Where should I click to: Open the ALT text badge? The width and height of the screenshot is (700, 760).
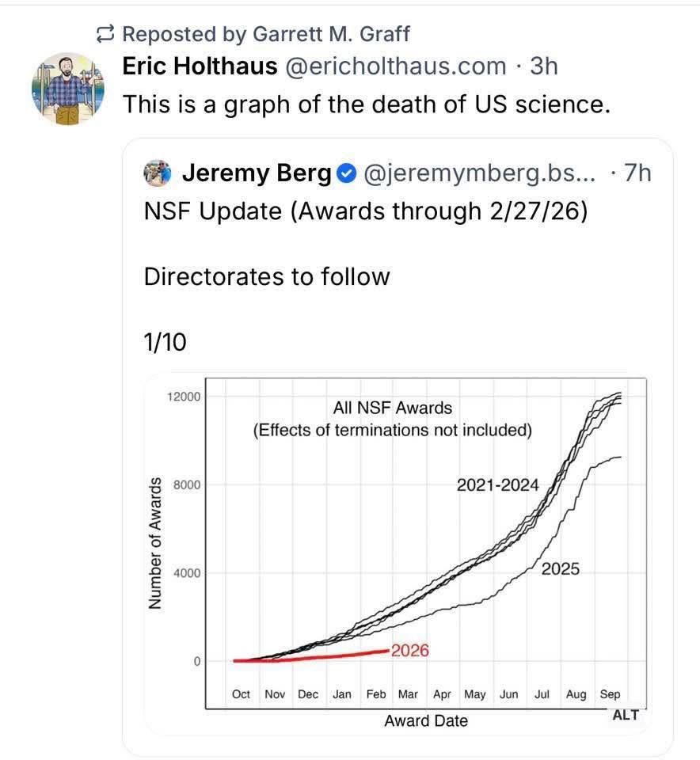click(x=626, y=715)
